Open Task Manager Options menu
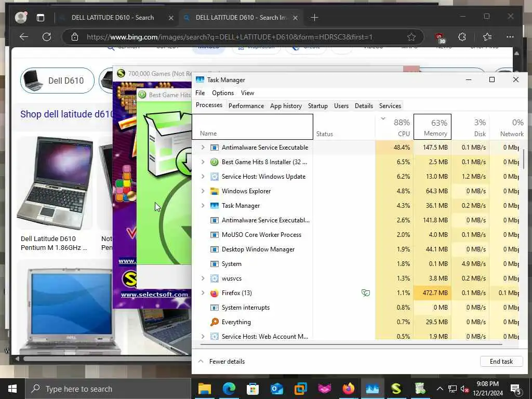The height and width of the screenshot is (399, 532). coord(222,93)
